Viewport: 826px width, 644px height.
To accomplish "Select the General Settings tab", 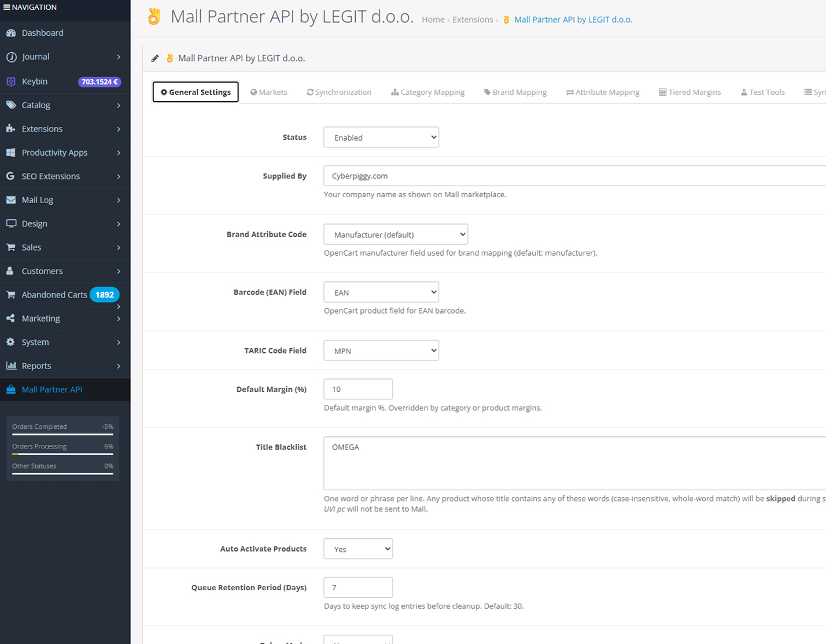I will (196, 92).
